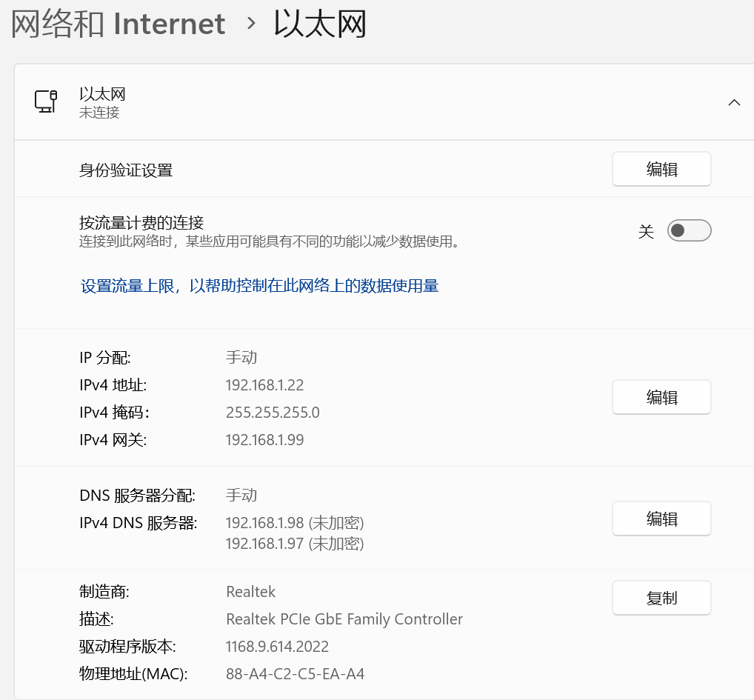Click 编辑 next to 身份验证设置
This screenshot has width=754, height=700.
661,169
